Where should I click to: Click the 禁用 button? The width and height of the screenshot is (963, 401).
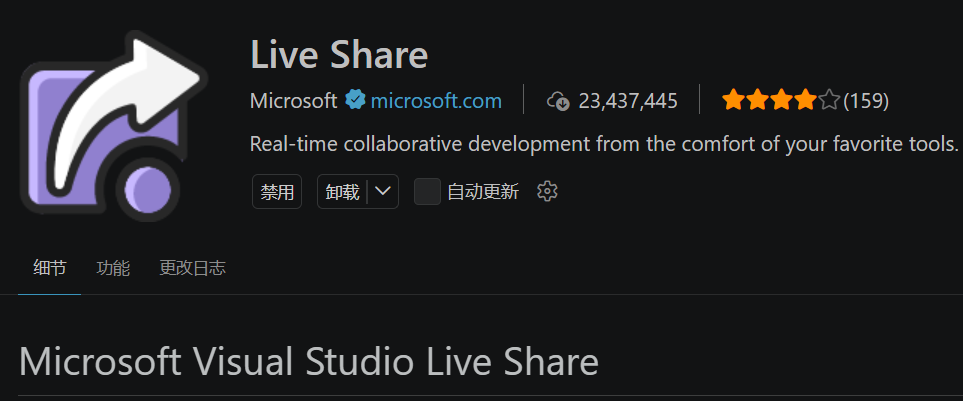[x=277, y=192]
